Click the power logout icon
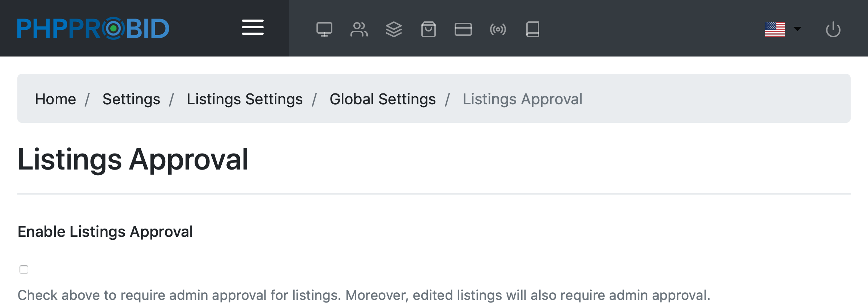Viewport: 868px width, 305px height. click(833, 29)
